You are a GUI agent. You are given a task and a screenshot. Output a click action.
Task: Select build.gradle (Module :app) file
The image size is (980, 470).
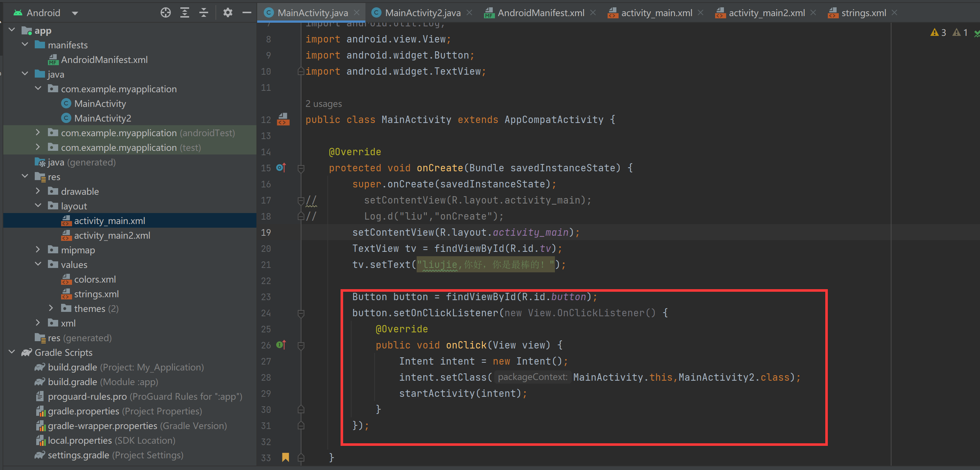[x=96, y=382]
